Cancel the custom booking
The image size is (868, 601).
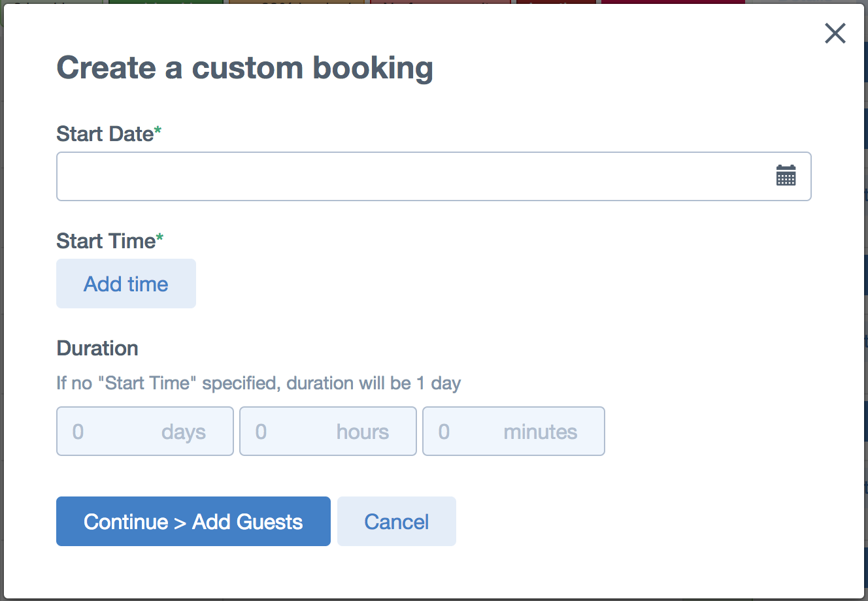pyautogui.click(x=397, y=521)
